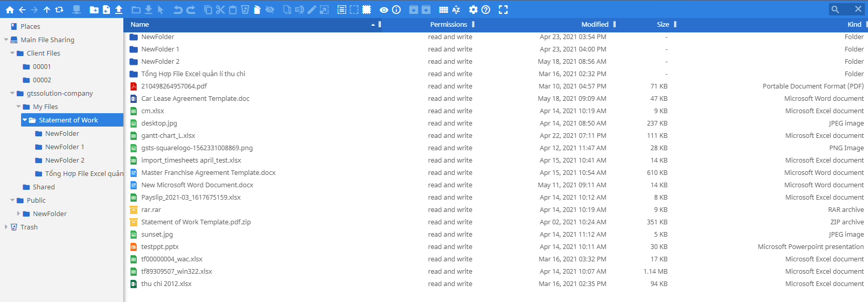868x302 pixels.
Task: Expand NewFolder under Public in the tree
Action: 19,214
